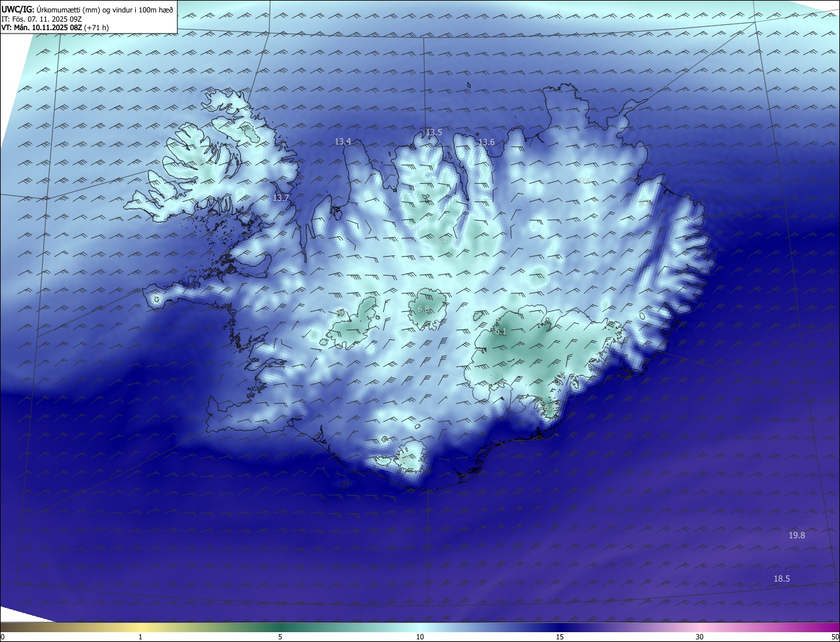This screenshot has height=642, width=840.
Task: Click the 13.6 value label on the map
Action: [x=486, y=142]
